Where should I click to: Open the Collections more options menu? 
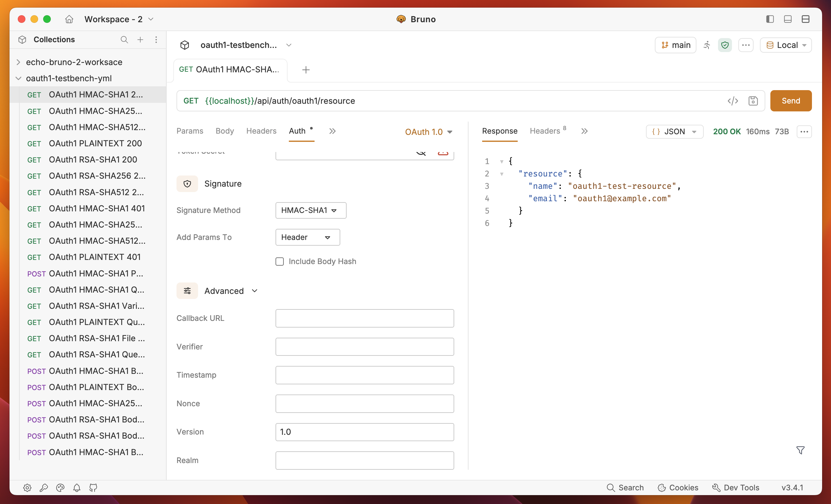click(156, 39)
